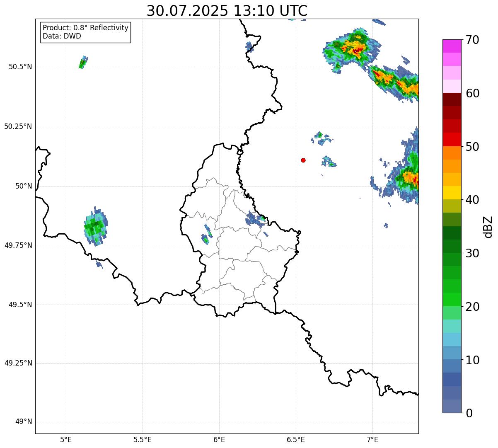This screenshot has height=448, width=498.
Task: Click the green radar echo near 5.2°E 49.8°N
Action: (96, 226)
